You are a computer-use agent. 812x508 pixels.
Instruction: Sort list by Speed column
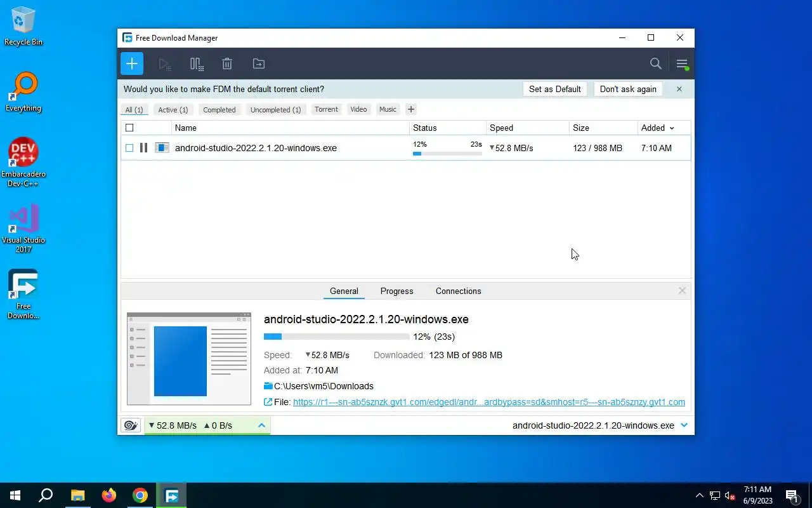point(527,128)
